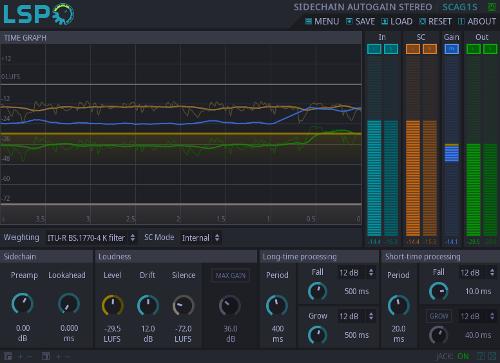500x363 pixels.
Task: Click the Short-time Fall knob
Action: click(439, 291)
